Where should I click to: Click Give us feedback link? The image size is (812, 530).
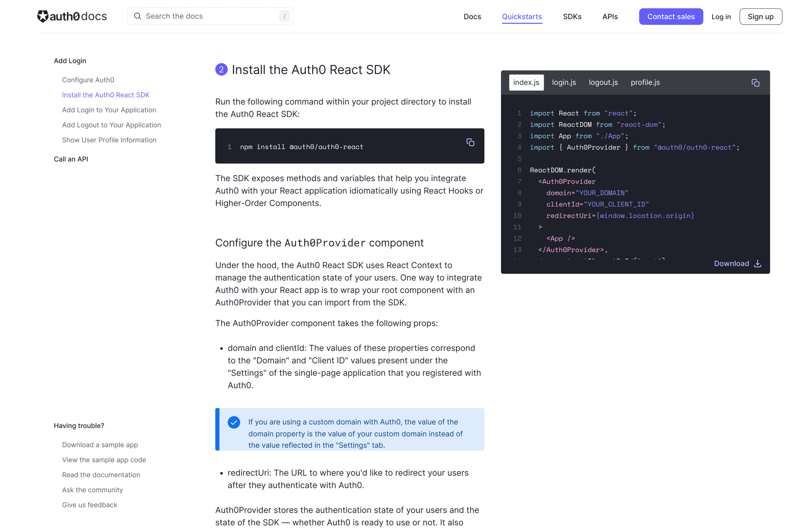(x=89, y=505)
